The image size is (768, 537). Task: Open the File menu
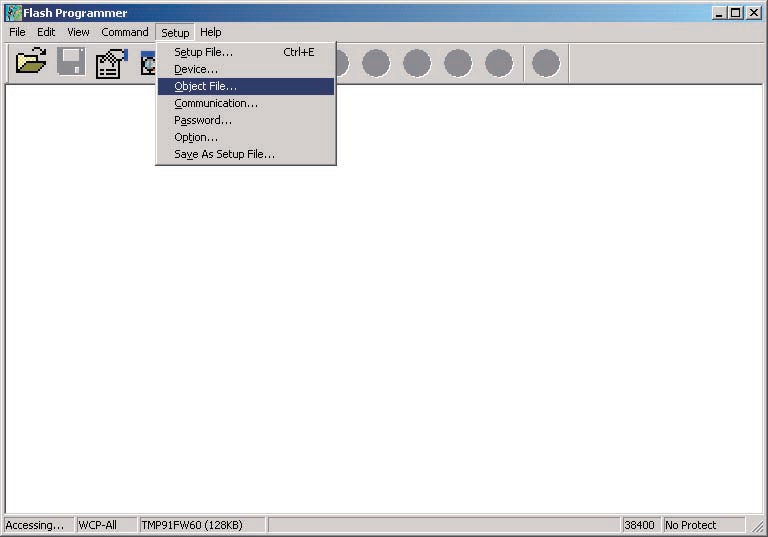tap(17, 32)
